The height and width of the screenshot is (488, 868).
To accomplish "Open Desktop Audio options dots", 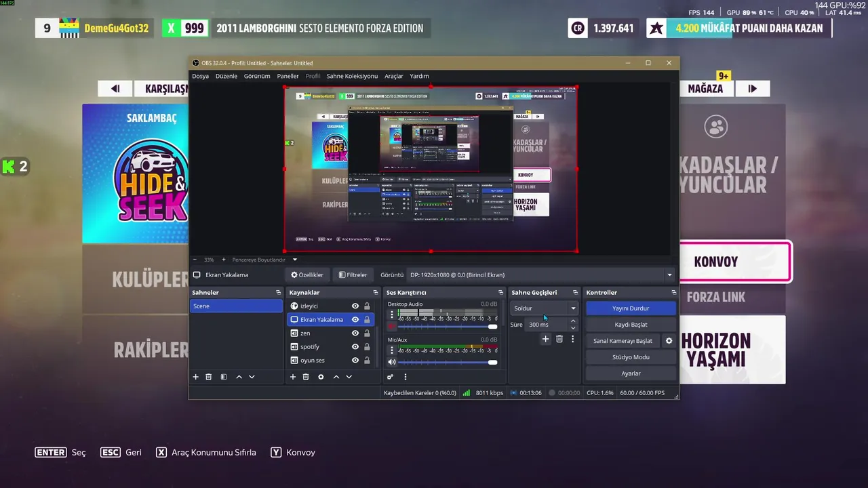I will [x=391, y=314].
